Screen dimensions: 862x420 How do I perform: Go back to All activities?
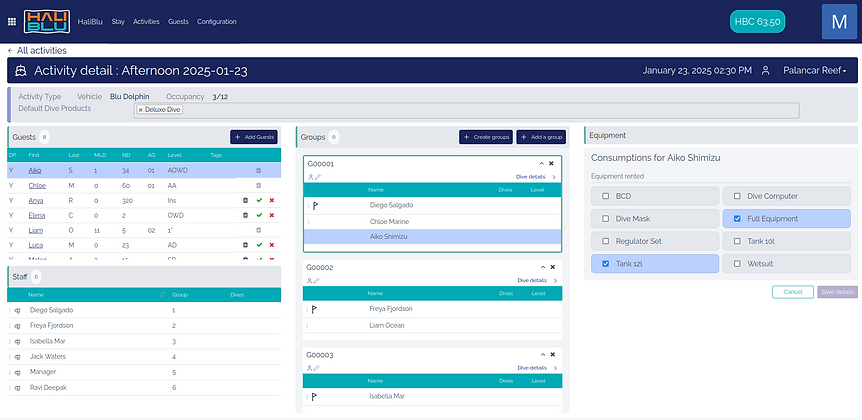coord(37,50)
